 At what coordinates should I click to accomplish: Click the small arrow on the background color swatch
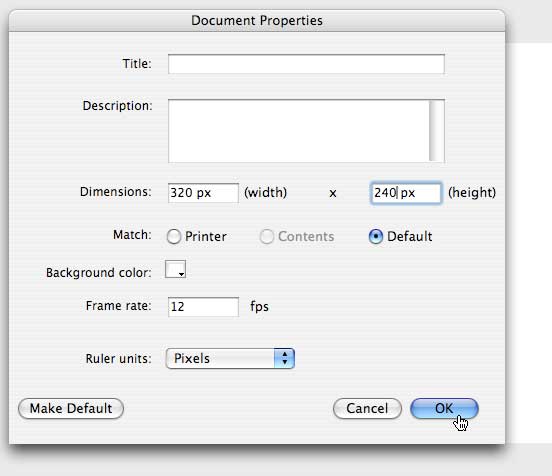click(x=181, y=274)
